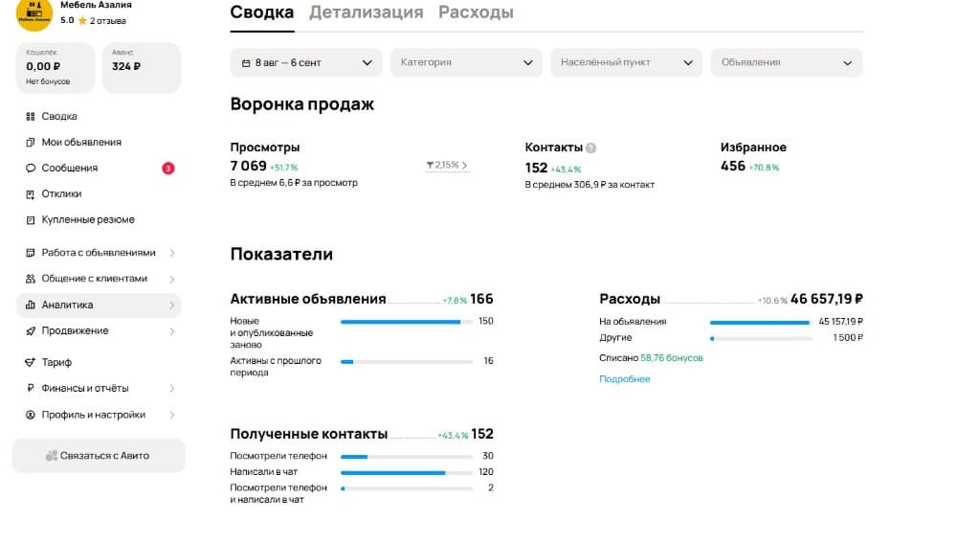Click the Активны с прошлого периода bar
The height and width of the screenshot is (543, 980).
point(406,362)
